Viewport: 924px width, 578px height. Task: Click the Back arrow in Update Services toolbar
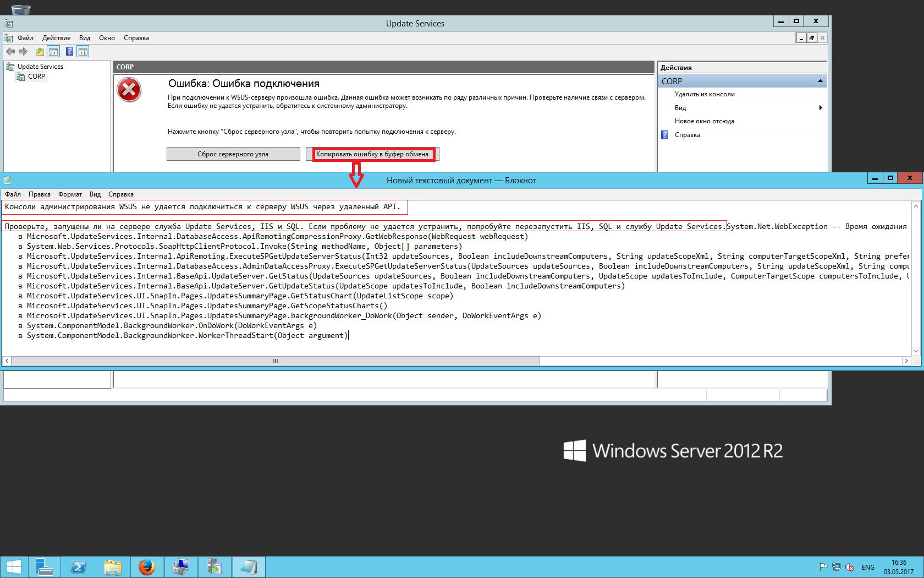click(x=10, y=52)
